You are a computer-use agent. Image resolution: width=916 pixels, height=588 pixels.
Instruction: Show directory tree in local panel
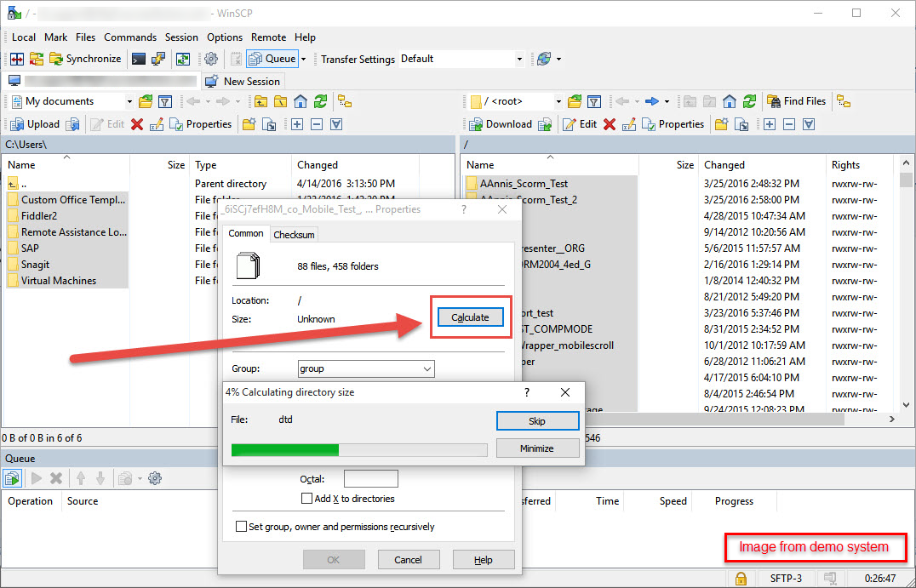point(346,101)
